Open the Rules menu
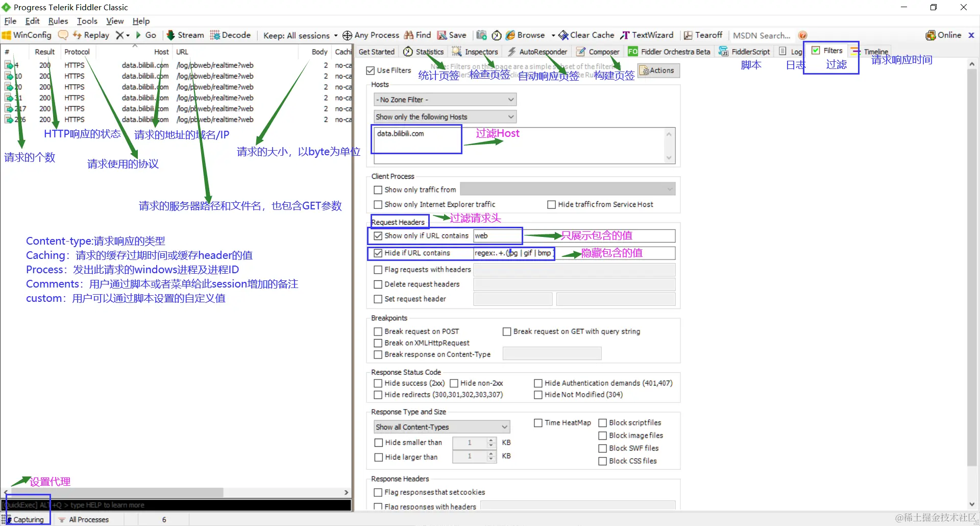980x526 pixels. (58, 21)
